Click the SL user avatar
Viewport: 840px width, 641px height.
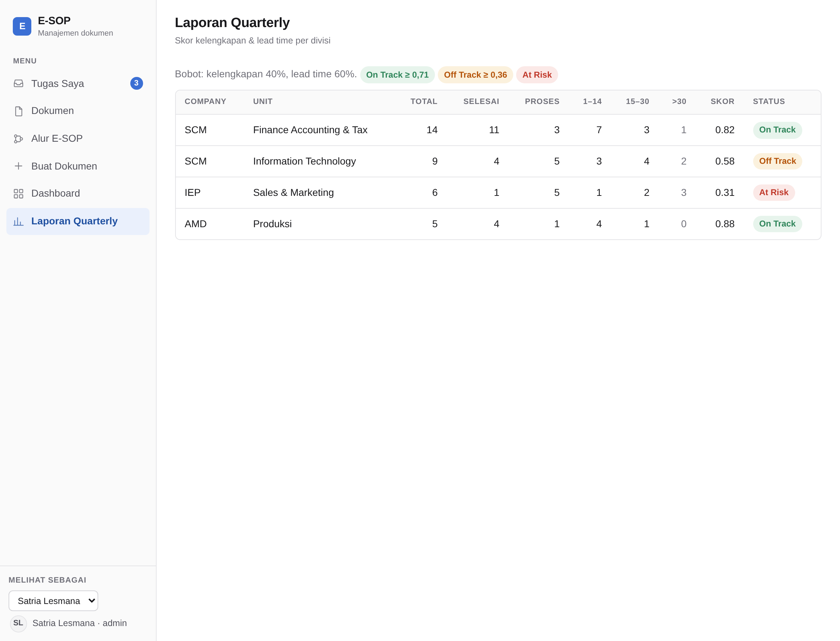coord(18,624)
